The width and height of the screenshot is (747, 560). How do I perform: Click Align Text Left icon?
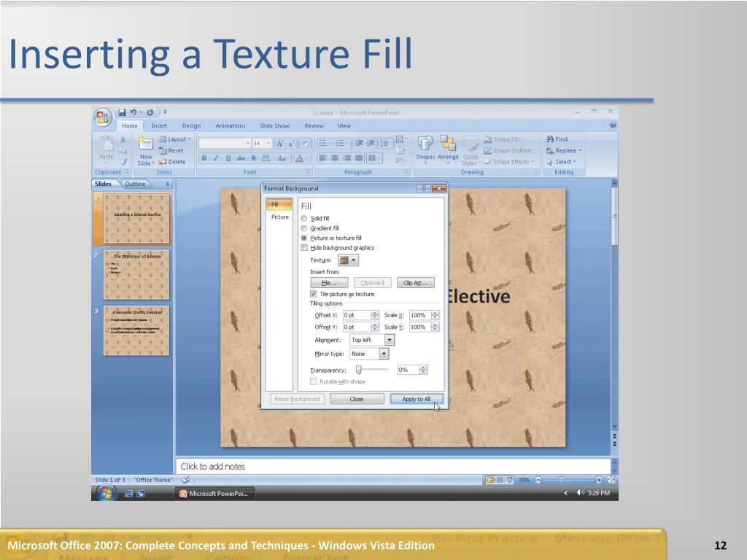pos(323,158)
